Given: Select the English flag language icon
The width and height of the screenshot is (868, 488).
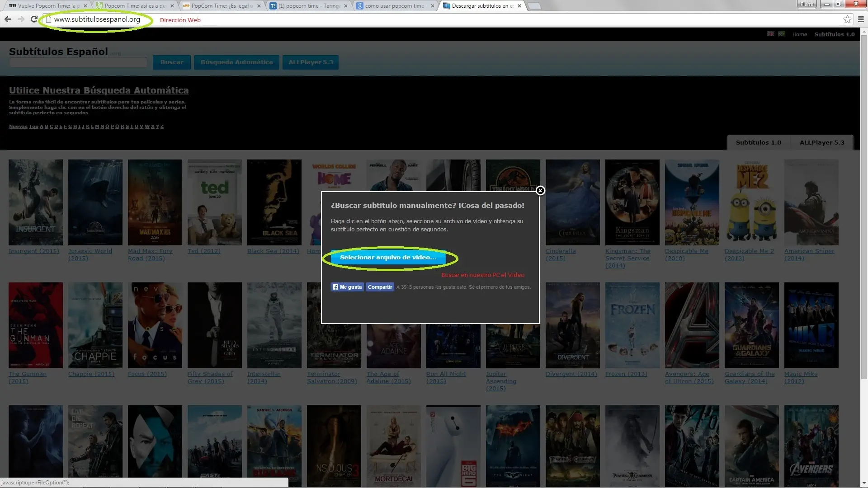Looking at the screenshot, I should click(x=771, y=34).
